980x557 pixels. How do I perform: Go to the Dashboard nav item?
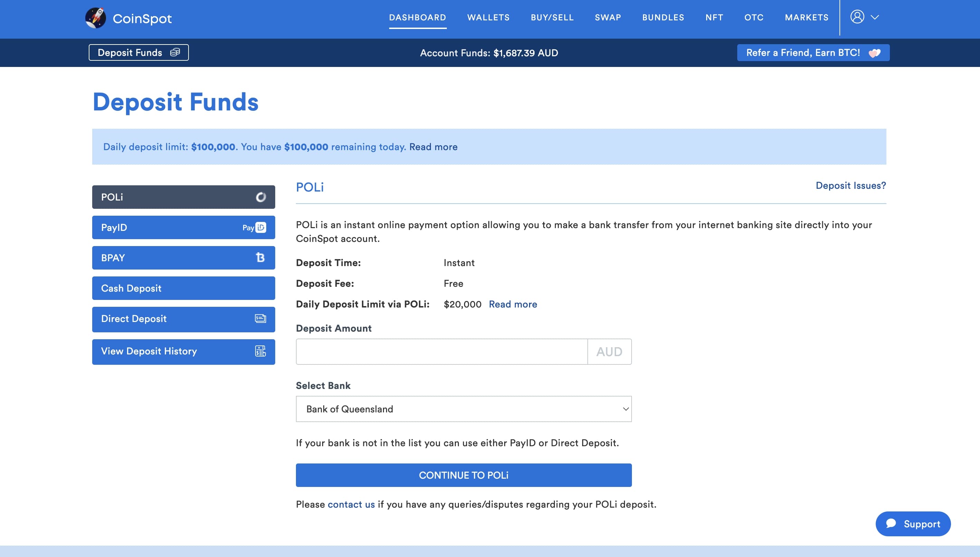(417, 18)
